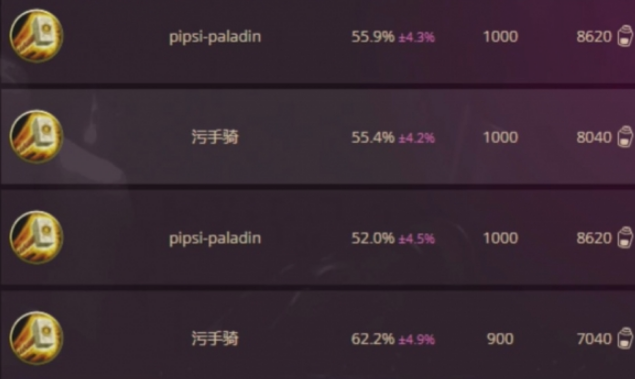Select Paladin icon of the 62.2% winrate deck
The width and height of the screenshot is (635, 379).
pyautogui.click(x=36, y=338)
